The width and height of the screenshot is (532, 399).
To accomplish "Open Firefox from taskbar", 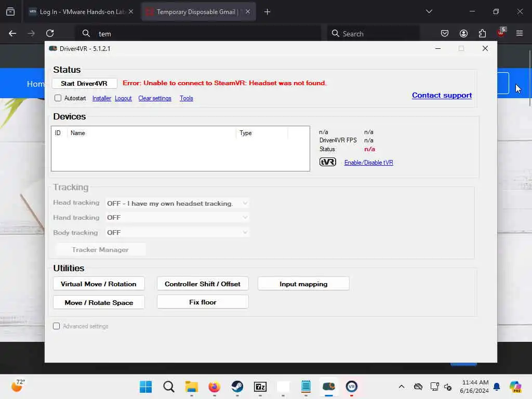I will (215, 387).
